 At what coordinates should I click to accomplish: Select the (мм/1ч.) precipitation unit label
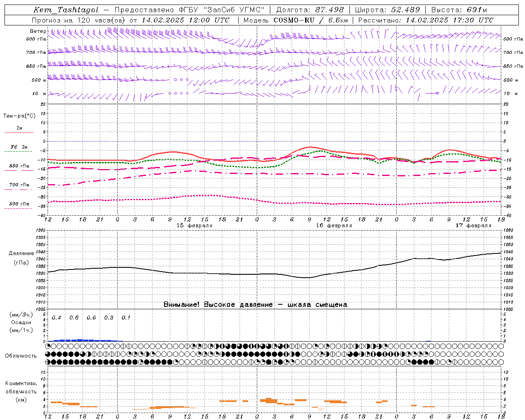(x=21, y=330)
